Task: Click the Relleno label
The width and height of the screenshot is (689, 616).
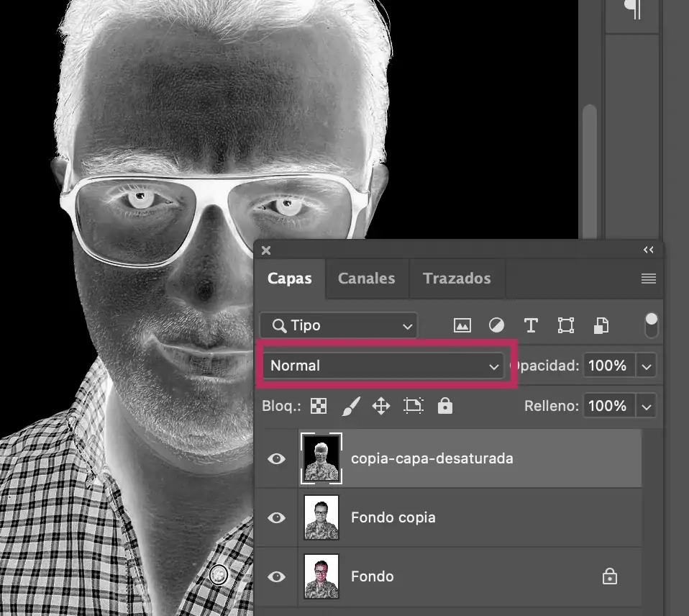Action: (552, 406)
